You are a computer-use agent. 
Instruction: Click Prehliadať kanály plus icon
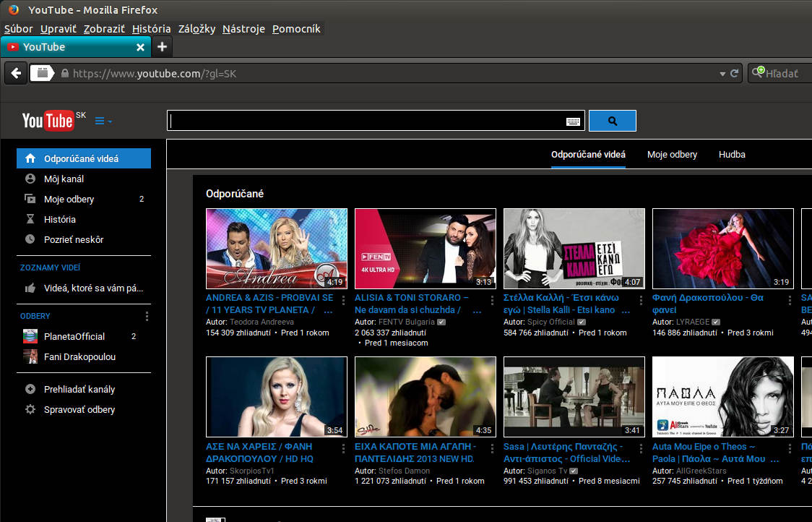coord(30,389)
